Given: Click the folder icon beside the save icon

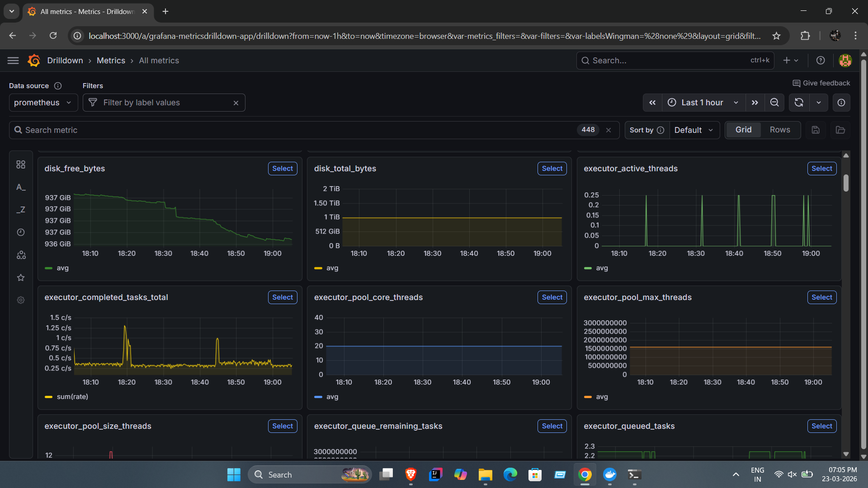Looking at the screenshot, I should pos(840,130).
